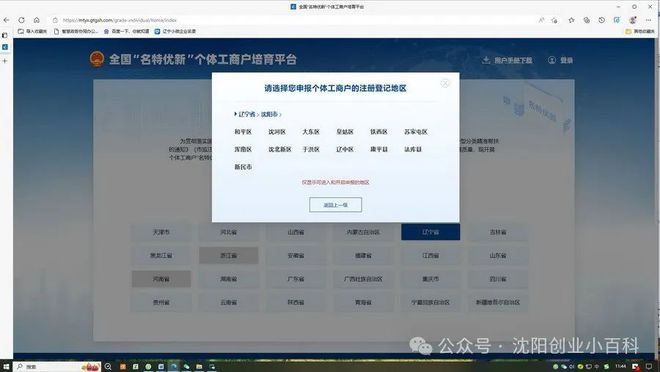Open the 导入收藏夹 bookmark
Image resolution: width=660 pixels, height=372 pixels.
click(x=32, y=31)
